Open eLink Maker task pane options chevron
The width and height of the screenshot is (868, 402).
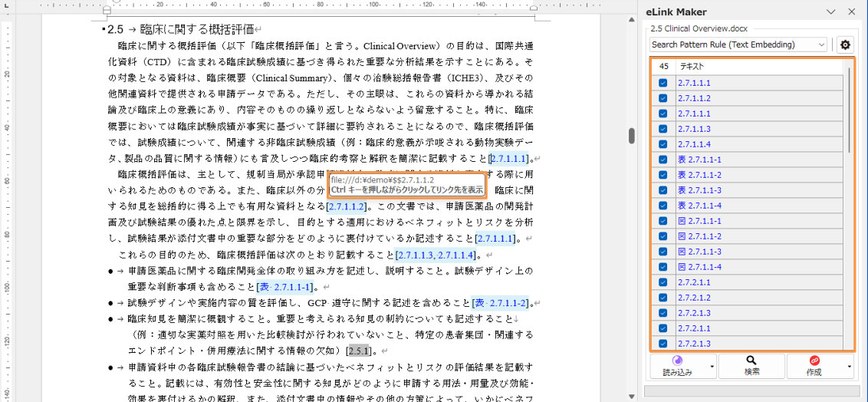tap(830, 12)
